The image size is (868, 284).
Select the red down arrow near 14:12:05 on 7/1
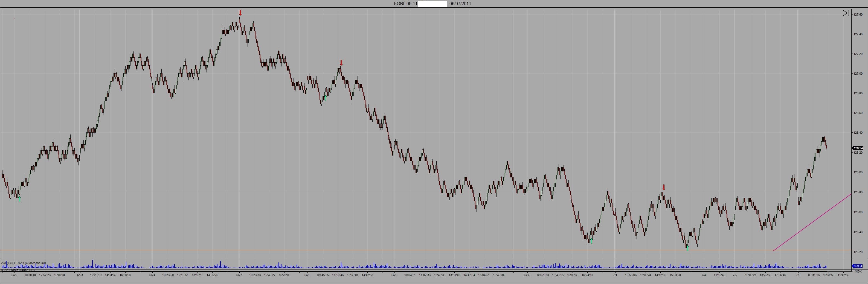tap(664, 188)
